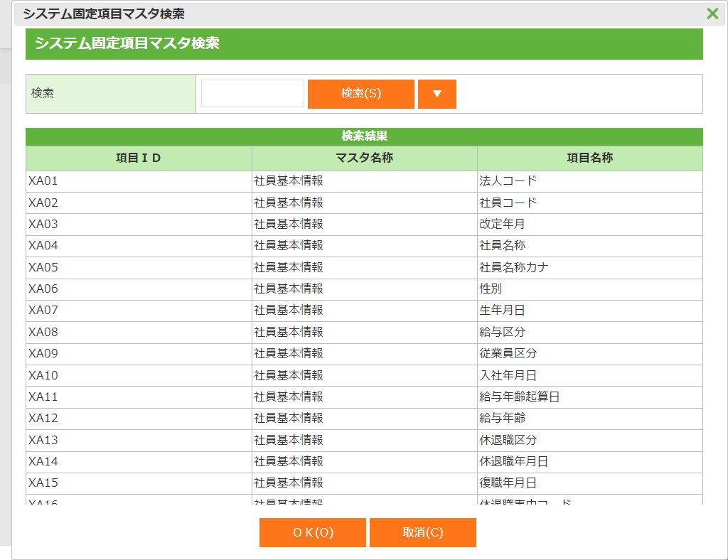
Task: Choose the 改定年月 item row
Action: click(x=502, y=225)
